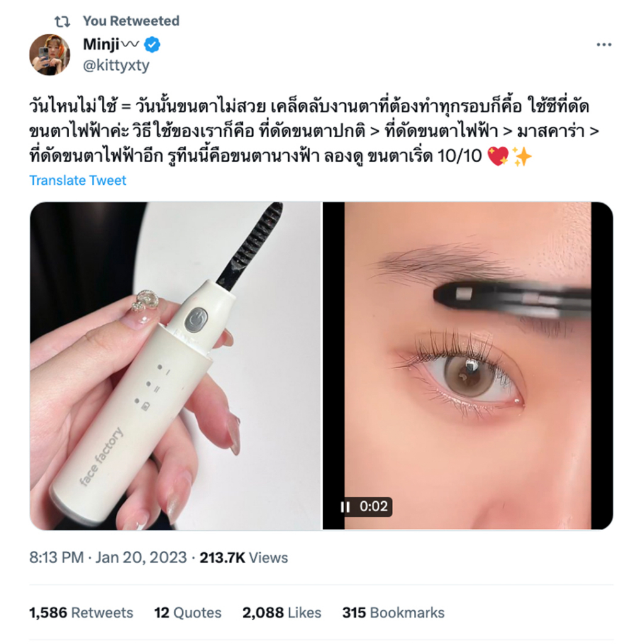Click the sparkle heart emoji in tweet

(x=498, y=157)
